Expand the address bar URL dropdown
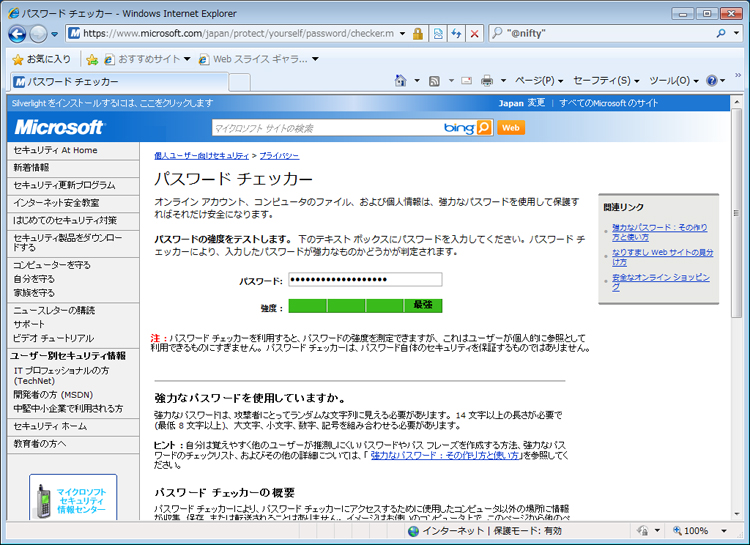 (402, 33)
